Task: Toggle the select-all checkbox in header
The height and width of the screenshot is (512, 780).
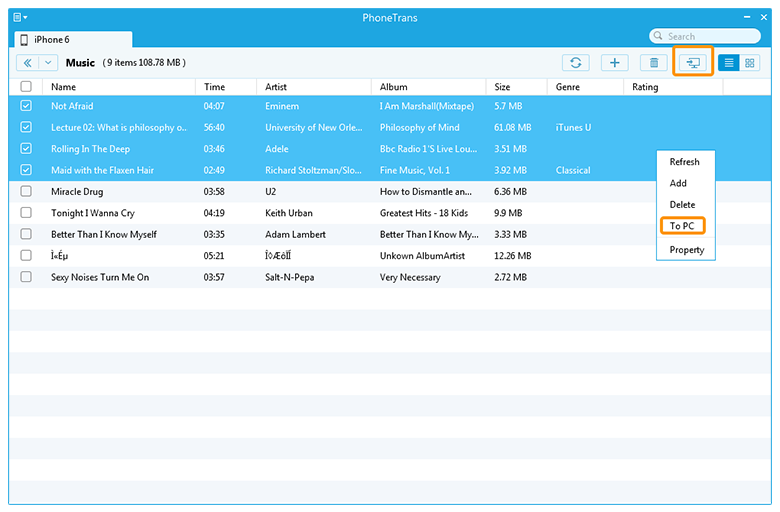Action: point(26,87)
